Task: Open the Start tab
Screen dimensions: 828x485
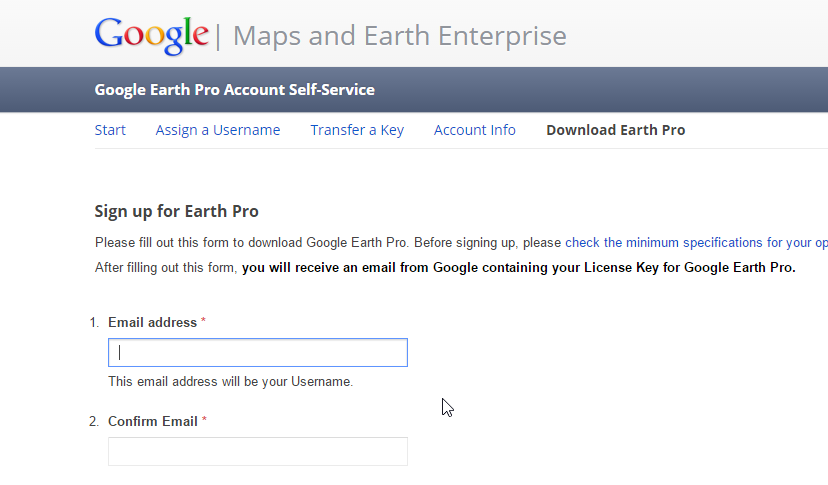Action: click(110, 130)
